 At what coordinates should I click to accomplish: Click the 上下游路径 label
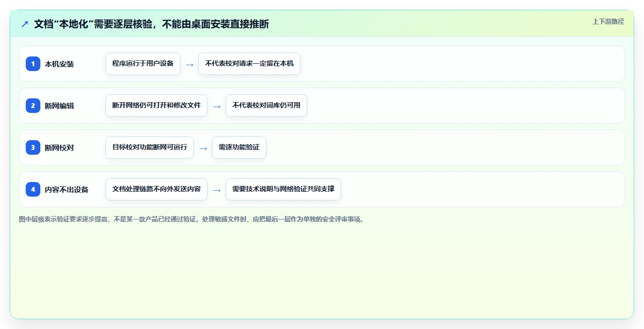608,21
